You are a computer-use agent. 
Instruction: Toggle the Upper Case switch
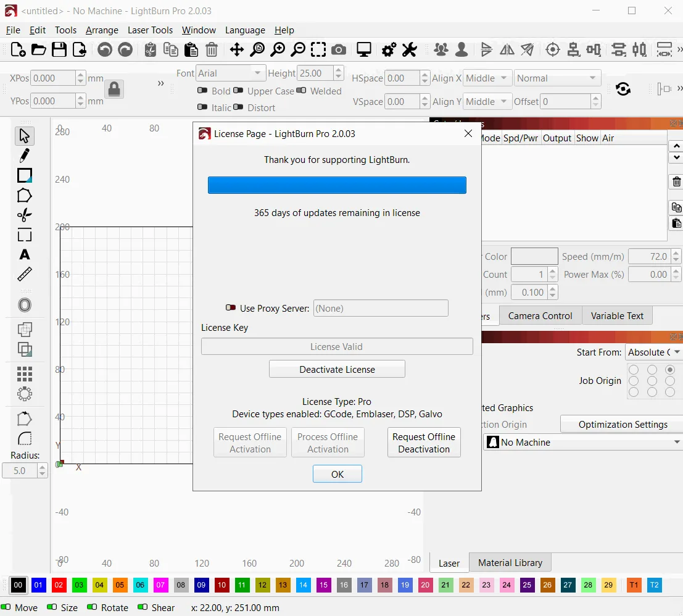coord(238,90)
